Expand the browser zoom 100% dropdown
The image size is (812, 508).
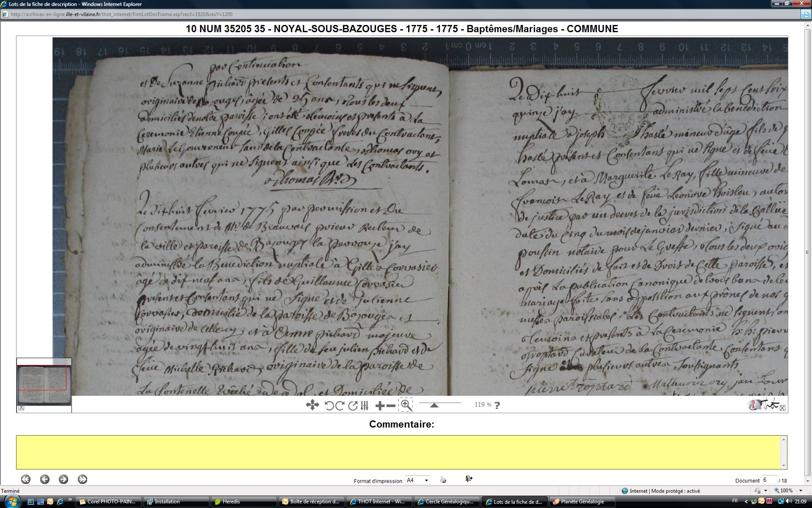(800, 491)
